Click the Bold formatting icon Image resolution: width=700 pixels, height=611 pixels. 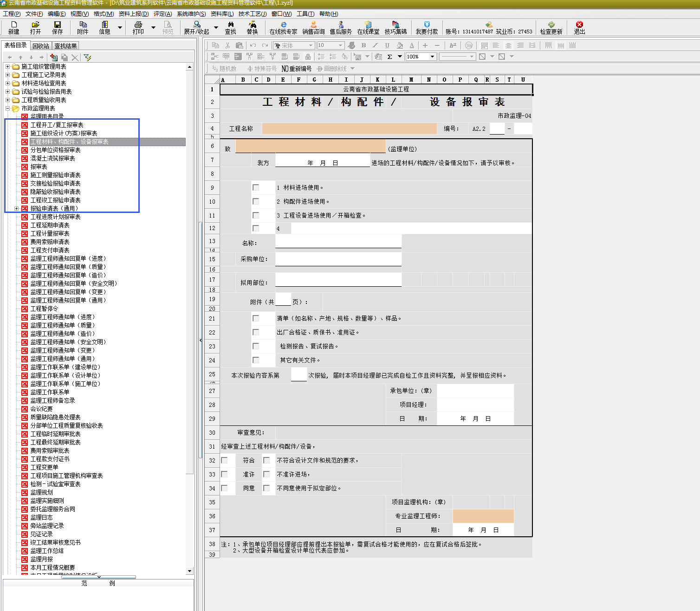[x=363, y=45]
